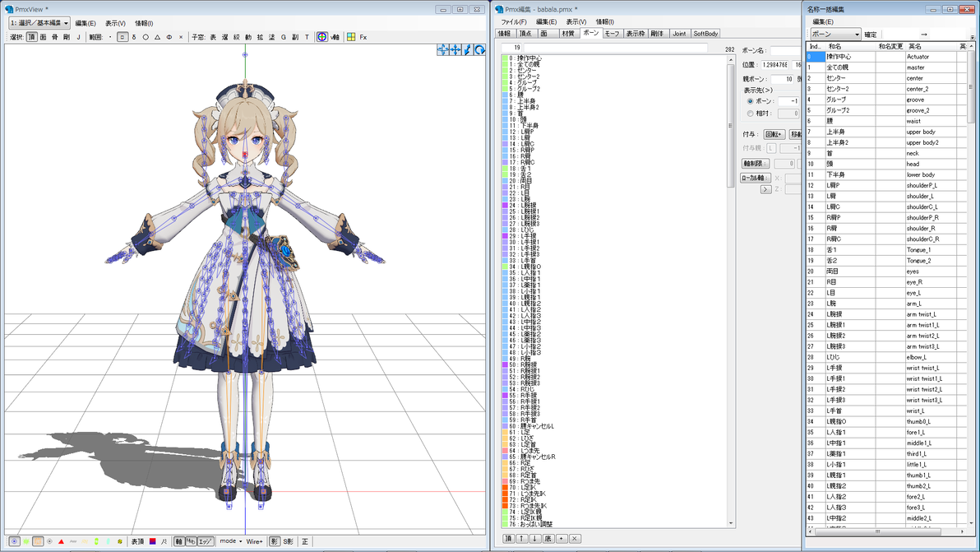Click the × delete button under bone list
This screenshot has height=552, width=980.
(575, 539)
